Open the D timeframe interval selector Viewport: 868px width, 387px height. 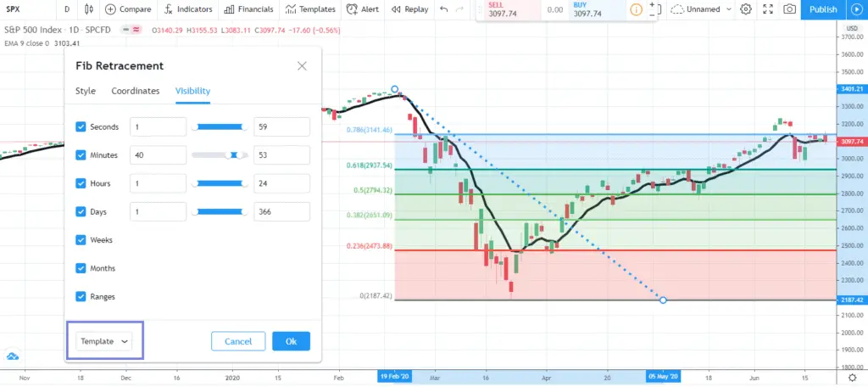point(67,8)
